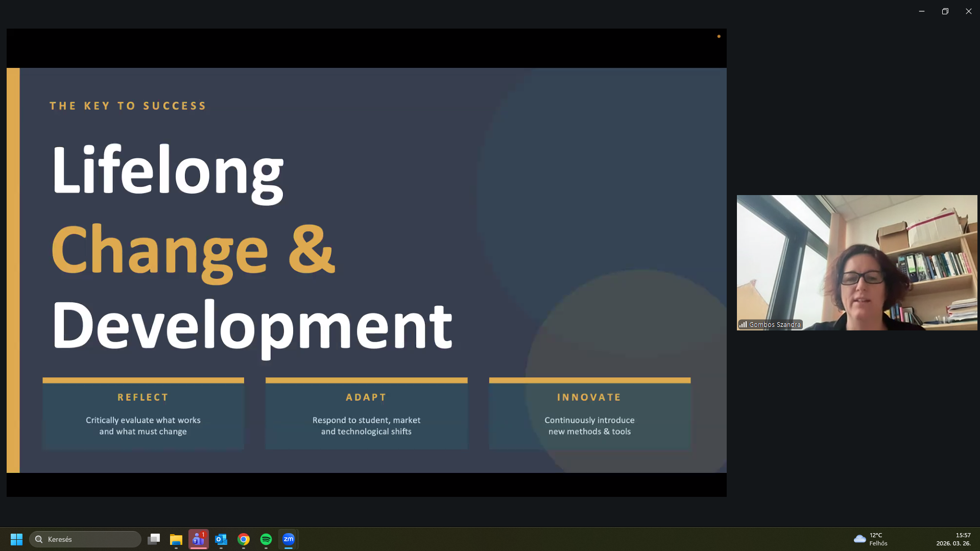Launch File Explorer from the taskbar

coord(176,539)
